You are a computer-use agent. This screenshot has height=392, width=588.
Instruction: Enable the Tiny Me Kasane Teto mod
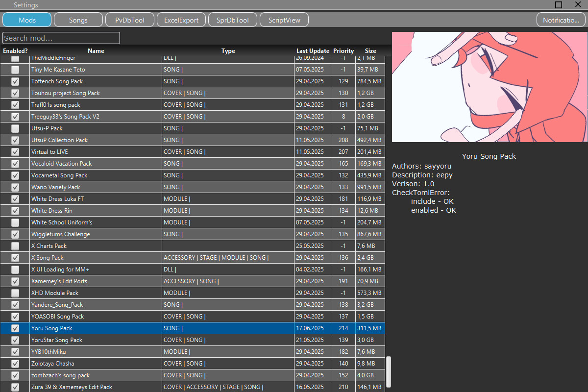pos(15,69)
